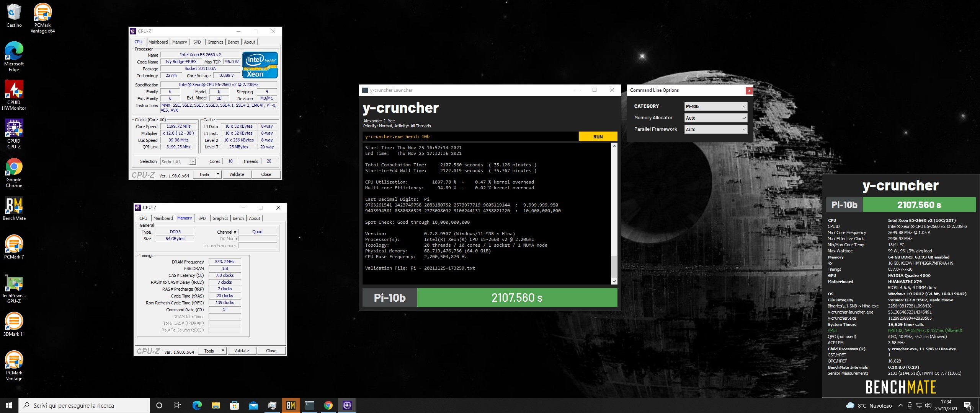This screenshot has height=413, width=980.
Task: Click Tools button in the top CPU-Z window
Action: click(x=204, y=174)
